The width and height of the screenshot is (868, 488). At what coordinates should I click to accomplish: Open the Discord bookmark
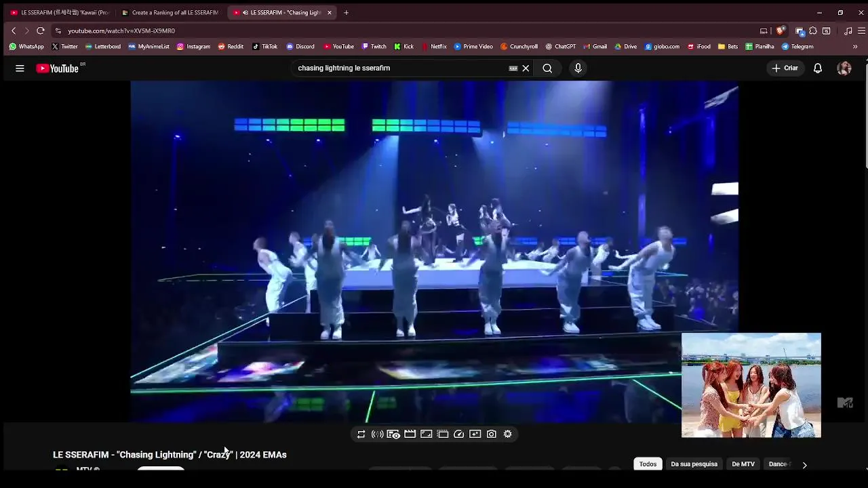click(x=300, y=47)
